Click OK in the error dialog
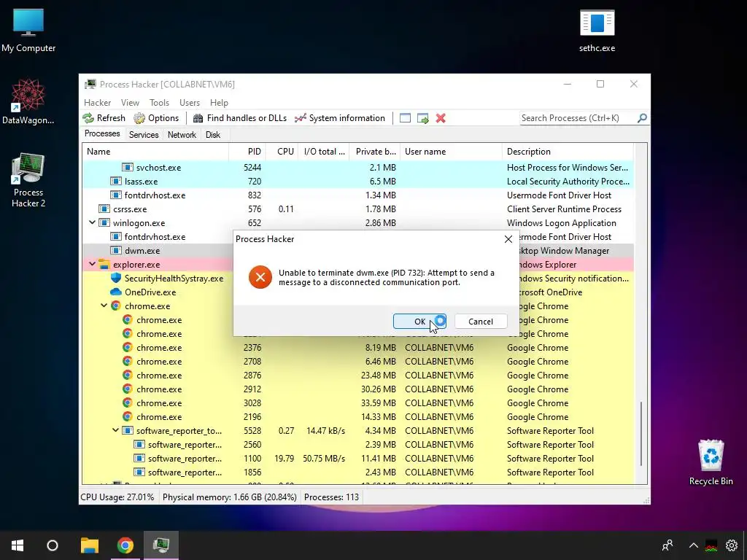The image size is (747, 560). 419,322
